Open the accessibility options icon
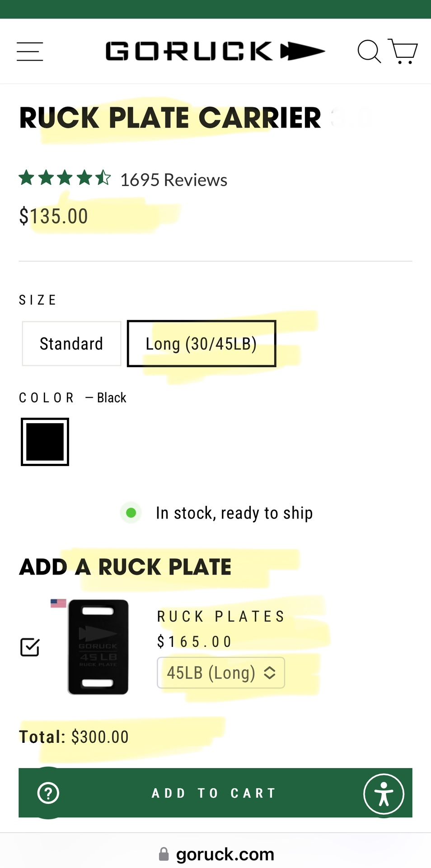 pyautogui.click(x=384, y=794)
